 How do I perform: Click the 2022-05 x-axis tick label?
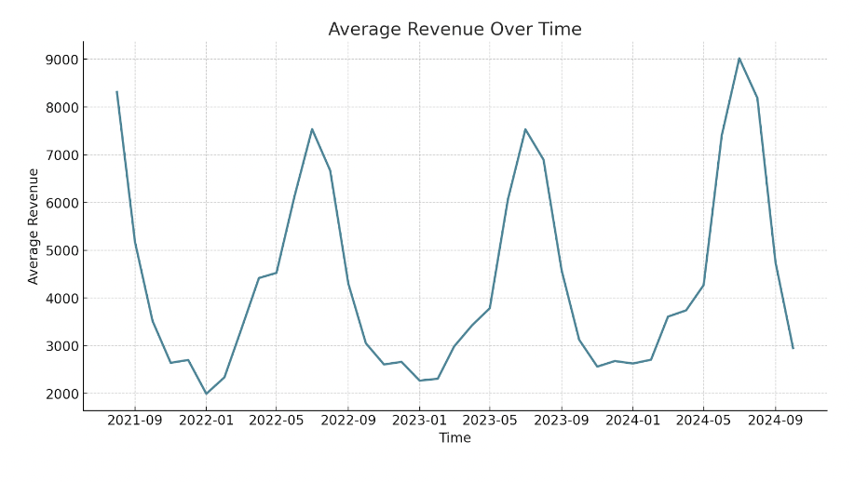click(x=277, y=421)
